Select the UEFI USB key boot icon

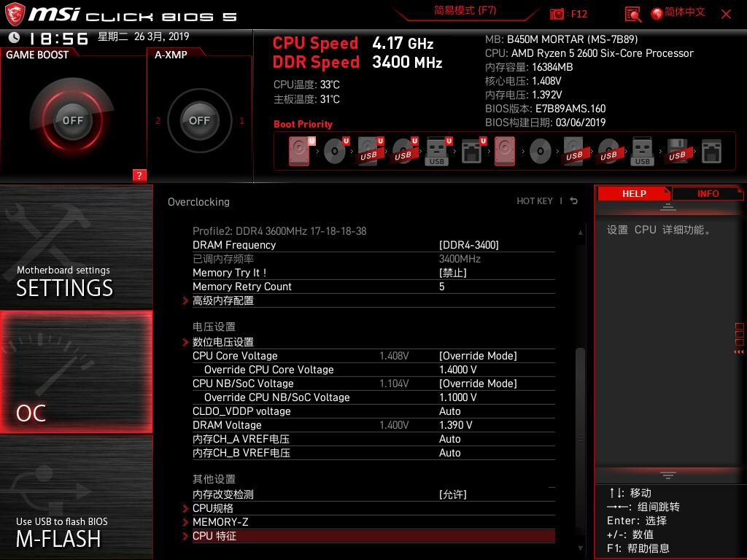(x=438, y=152)
